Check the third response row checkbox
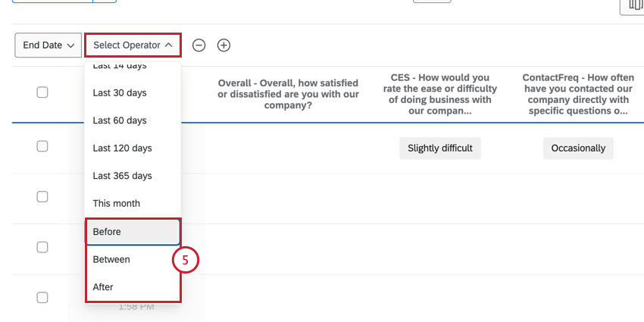This screenshot has height=322, width=644. [42, 247]
